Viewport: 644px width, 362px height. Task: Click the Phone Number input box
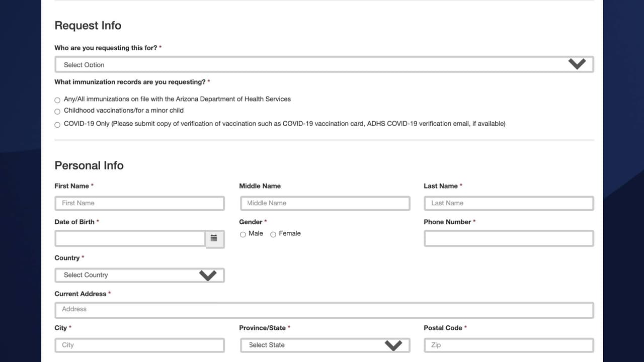pos(509,238)
